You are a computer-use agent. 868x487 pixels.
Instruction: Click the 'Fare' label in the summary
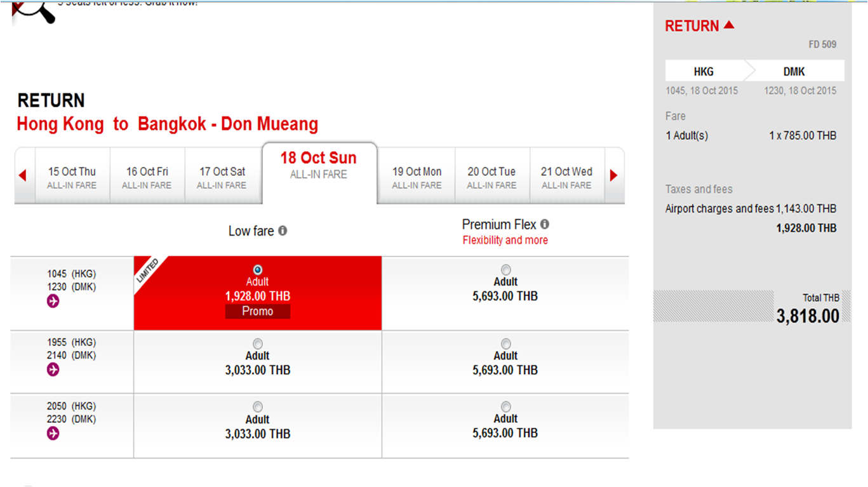(x=676, y=116)
